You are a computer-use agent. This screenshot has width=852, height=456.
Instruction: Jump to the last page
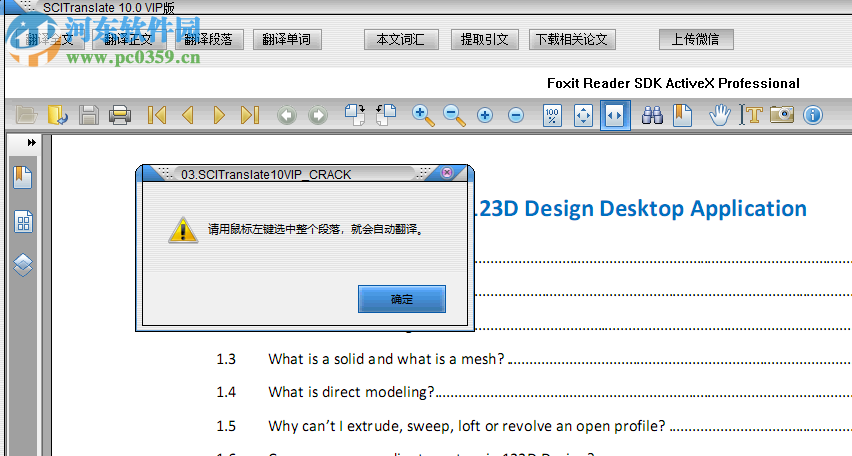click(250, 115)
